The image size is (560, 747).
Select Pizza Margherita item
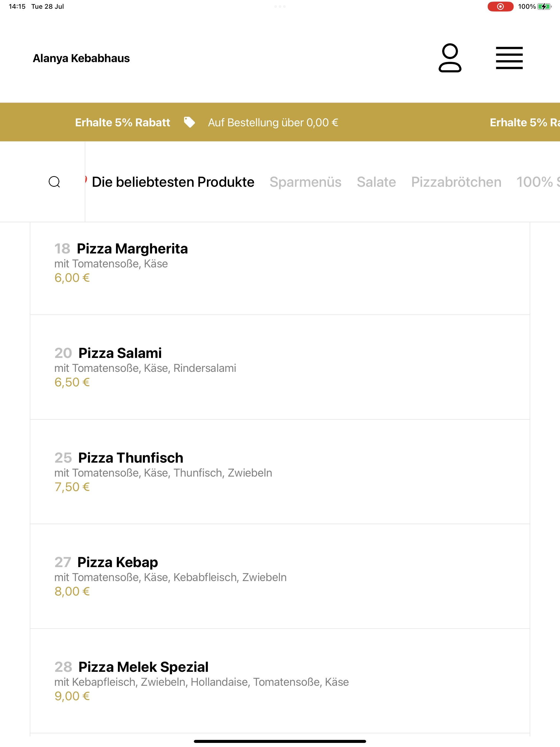pyautogui.click(x=280, y=269)
